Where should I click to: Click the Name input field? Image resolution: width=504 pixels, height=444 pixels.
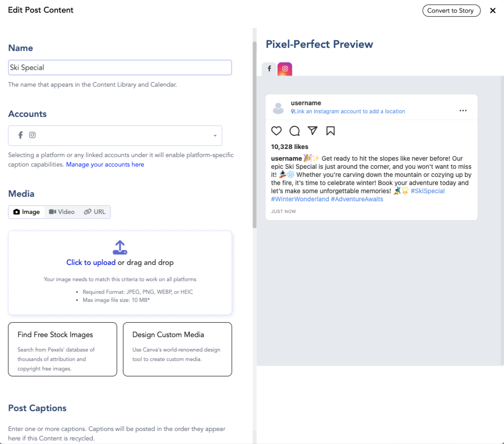pyautogui.click(x=120, y=68)
